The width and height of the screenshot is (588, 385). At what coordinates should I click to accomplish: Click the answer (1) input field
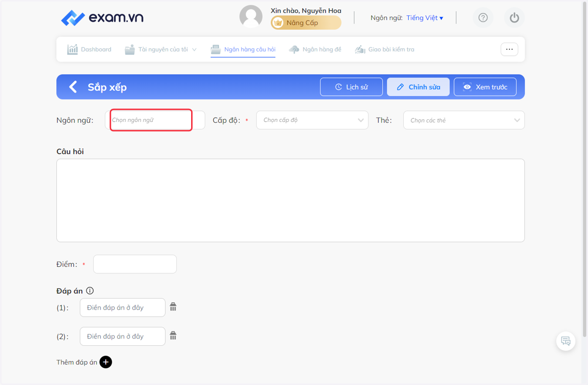122,308
